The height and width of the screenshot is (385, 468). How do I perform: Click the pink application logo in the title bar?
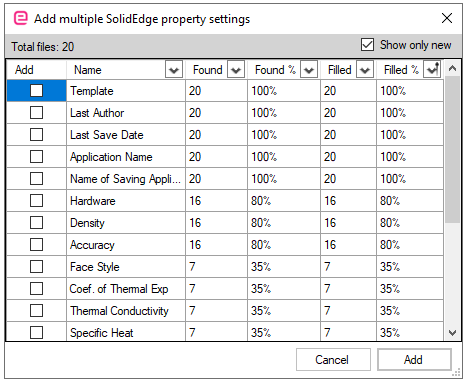click(21, 18)
